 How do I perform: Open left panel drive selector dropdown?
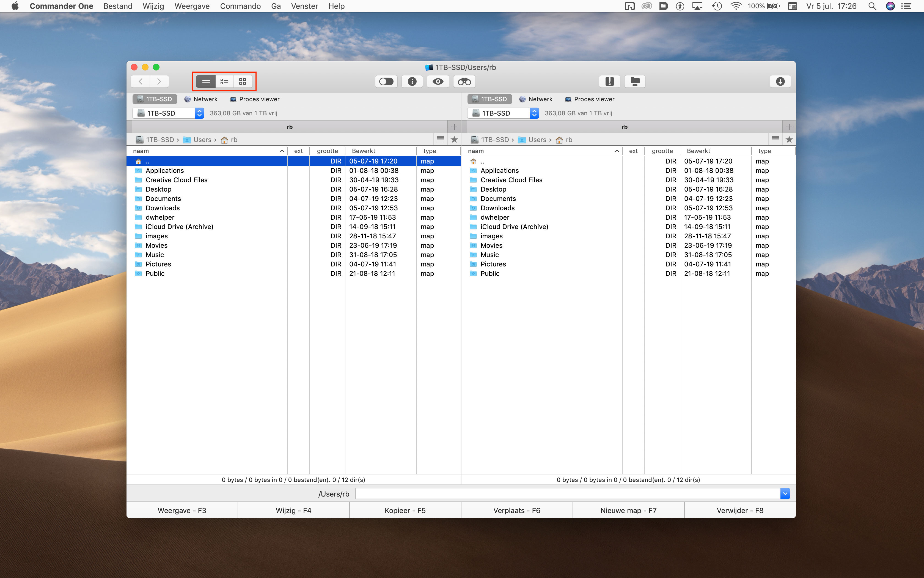point(168,113)
